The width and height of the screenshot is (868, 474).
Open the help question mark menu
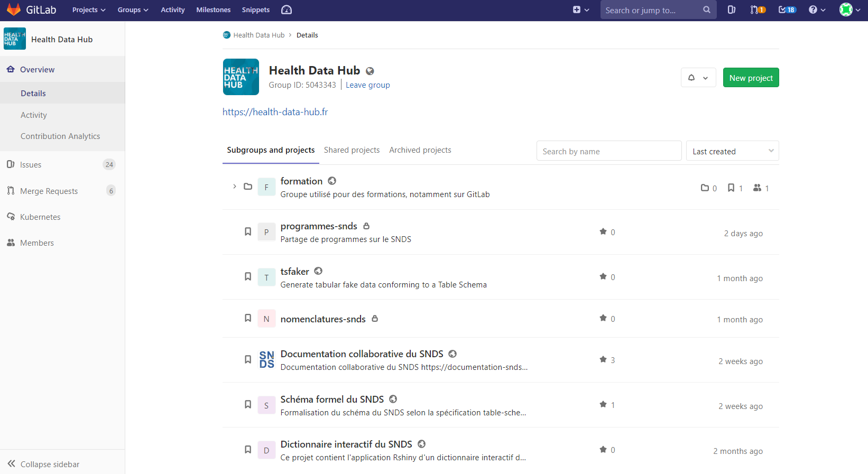[x=817, y=10]
